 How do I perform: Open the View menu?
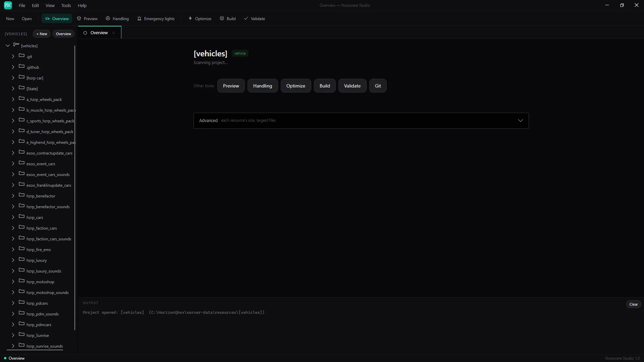click(x=50, y=5)
